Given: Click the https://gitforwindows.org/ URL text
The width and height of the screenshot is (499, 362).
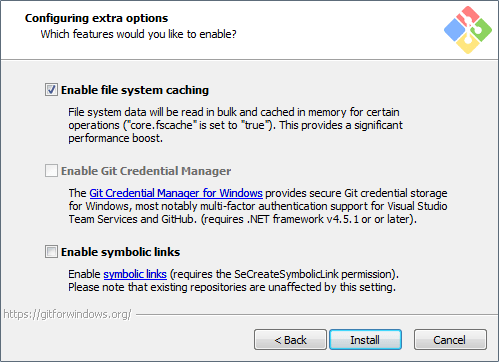Looking at the screenshot, I should pyautogui.click(x=67, y=314).
